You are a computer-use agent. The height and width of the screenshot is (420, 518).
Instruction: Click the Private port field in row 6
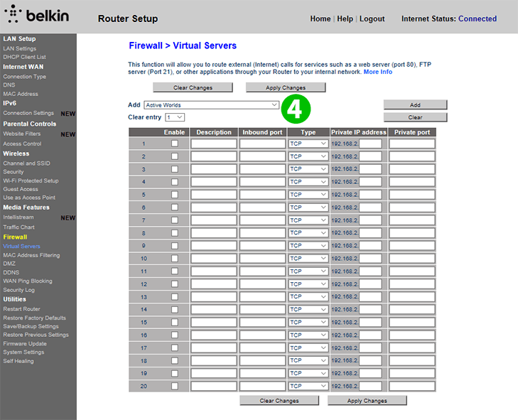[412, 208]
